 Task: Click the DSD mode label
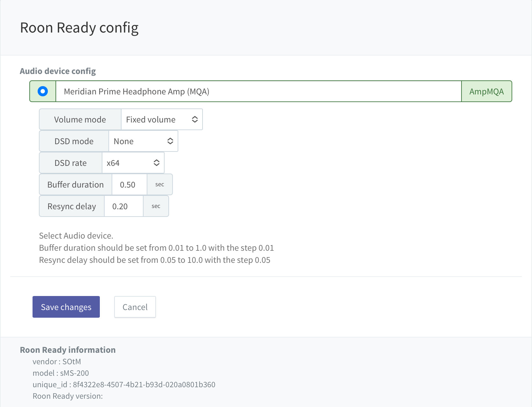(74, 141)
